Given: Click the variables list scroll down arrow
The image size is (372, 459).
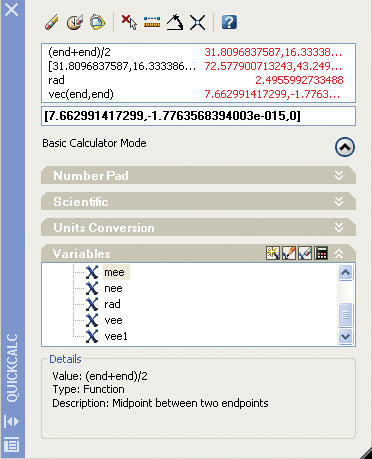Looking at the screenshot, I should tap(345, 336).
